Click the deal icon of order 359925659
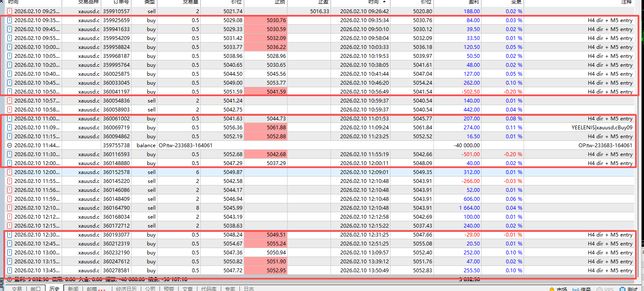This screenshot has width=644, height=291. click(x=10, y=20)
